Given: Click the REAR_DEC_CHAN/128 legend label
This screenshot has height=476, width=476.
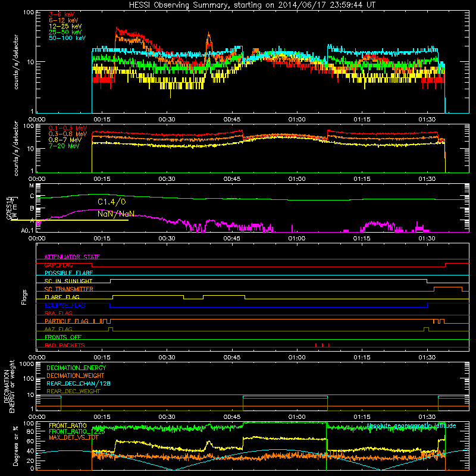Looking at the screenshot, I should click(x=79, y=383).
